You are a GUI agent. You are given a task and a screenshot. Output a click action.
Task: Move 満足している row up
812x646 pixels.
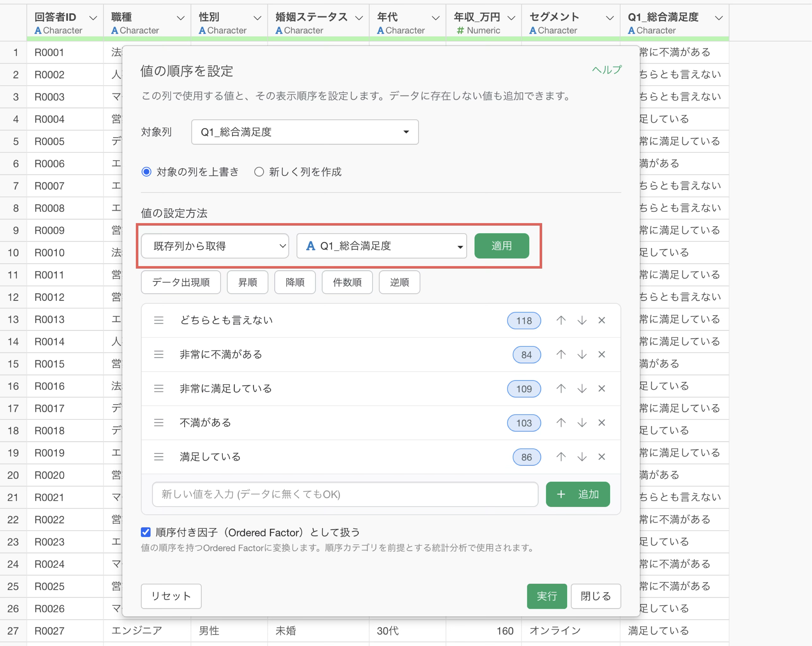(561, 457)
